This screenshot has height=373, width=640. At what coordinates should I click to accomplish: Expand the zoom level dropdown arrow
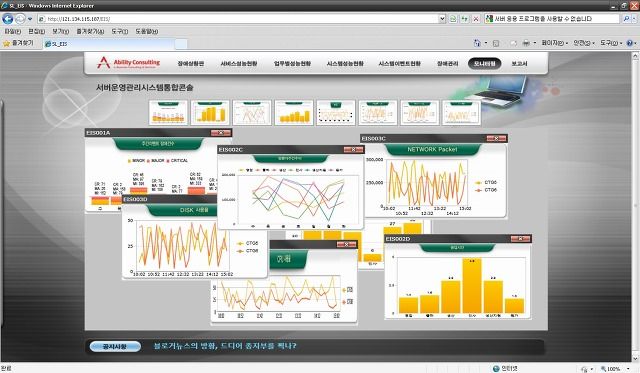pos(628,369)
